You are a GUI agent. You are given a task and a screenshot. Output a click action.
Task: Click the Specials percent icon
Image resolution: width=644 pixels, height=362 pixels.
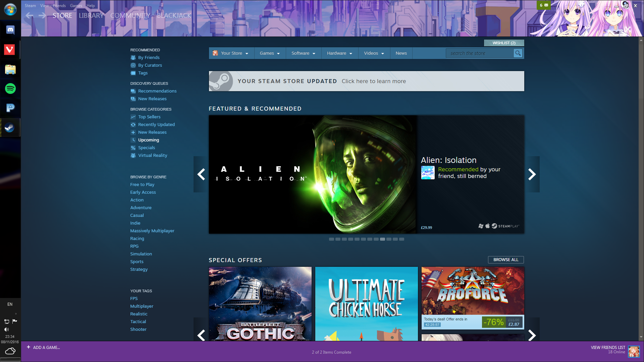(x=133, y=148)
